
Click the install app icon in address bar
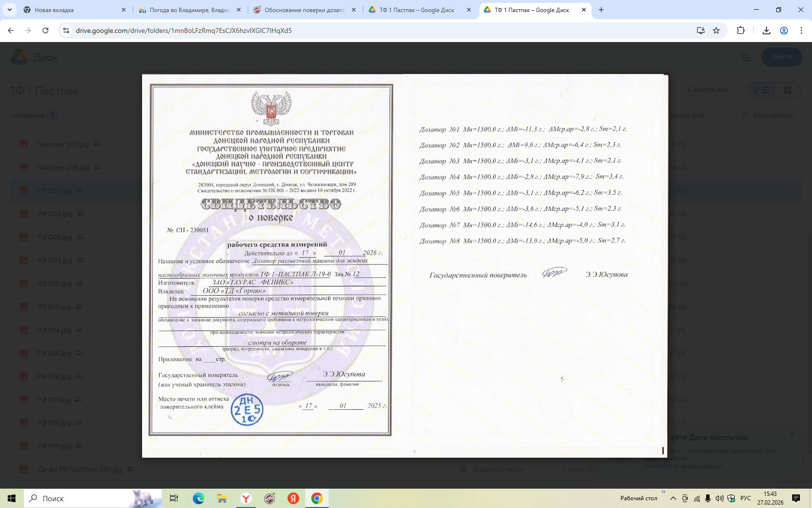[x=700, y=30]
